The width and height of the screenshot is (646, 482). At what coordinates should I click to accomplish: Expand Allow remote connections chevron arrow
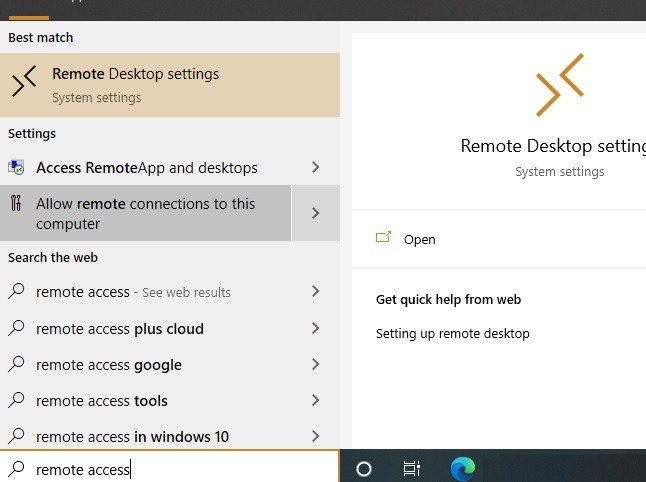click(x=316, y=213)
